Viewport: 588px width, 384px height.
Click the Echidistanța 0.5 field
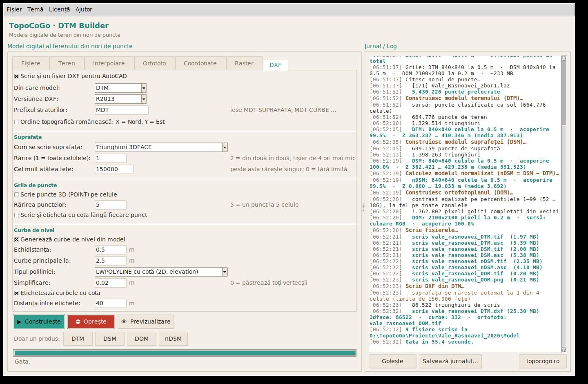click(111, 250)
